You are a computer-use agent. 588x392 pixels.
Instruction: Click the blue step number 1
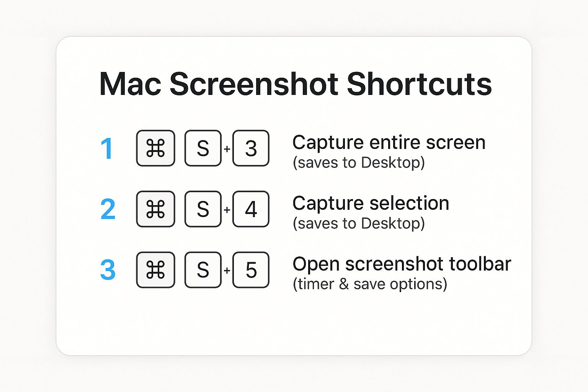[107, 149]
